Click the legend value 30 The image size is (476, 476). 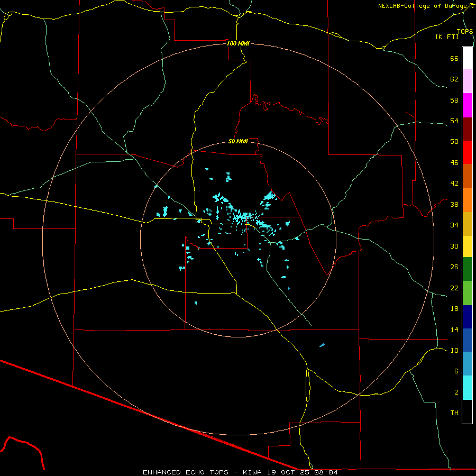(454, 246)
